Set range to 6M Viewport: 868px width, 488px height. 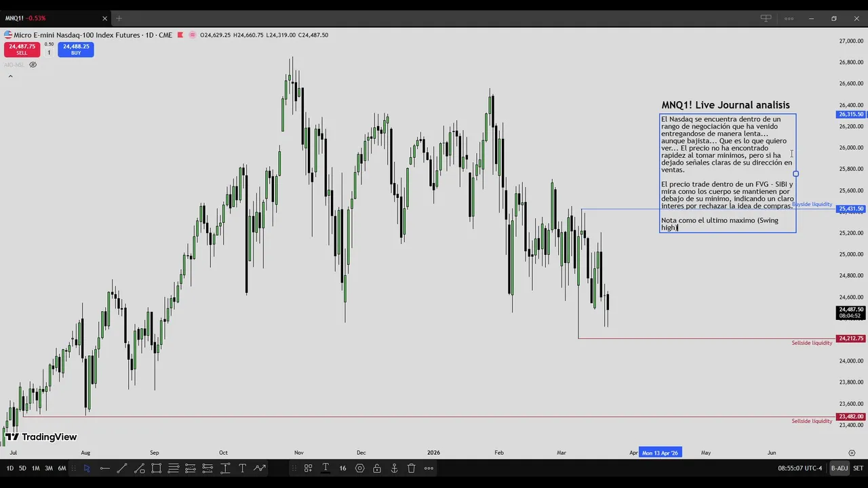click(x=62, y=468)
